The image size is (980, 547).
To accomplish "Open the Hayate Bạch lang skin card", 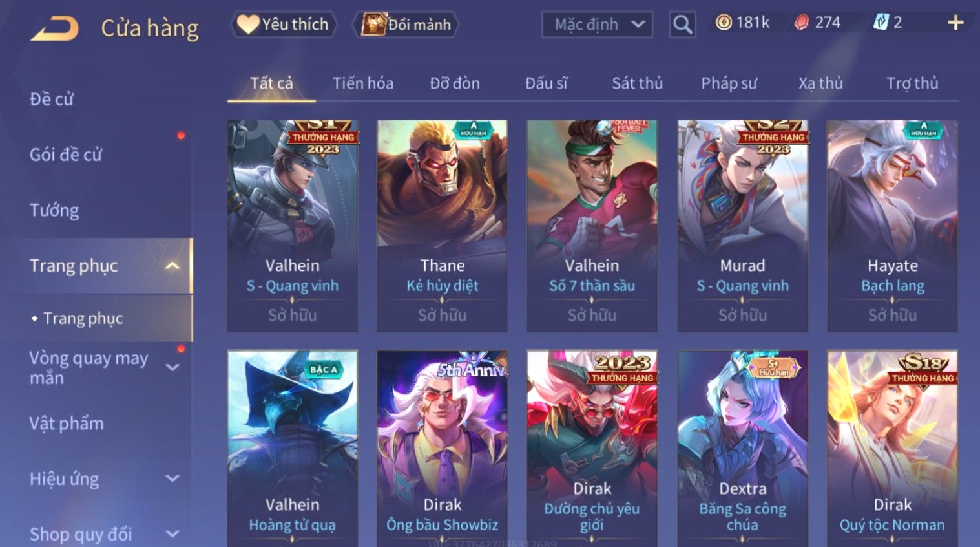I will (892, 226).
